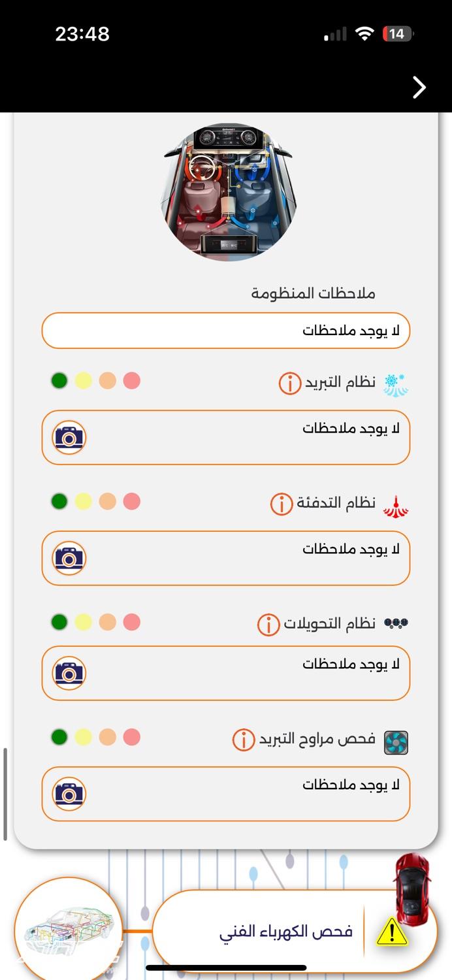Image resolution: width=452 pixels, height=980 pixels.
Task: Show info for فحص مراوح التبريد
Action: click(244, 740)
